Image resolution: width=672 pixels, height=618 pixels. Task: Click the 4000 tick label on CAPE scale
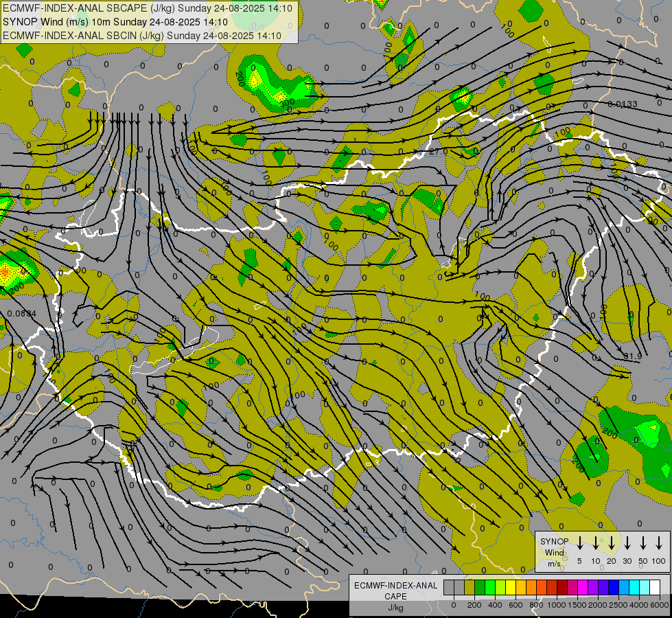point(639,605)
